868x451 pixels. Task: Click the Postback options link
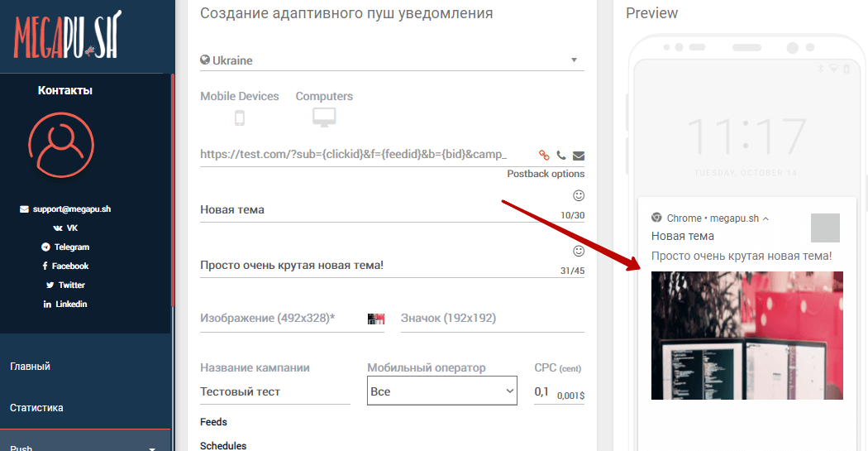click(x=546, y=174)
